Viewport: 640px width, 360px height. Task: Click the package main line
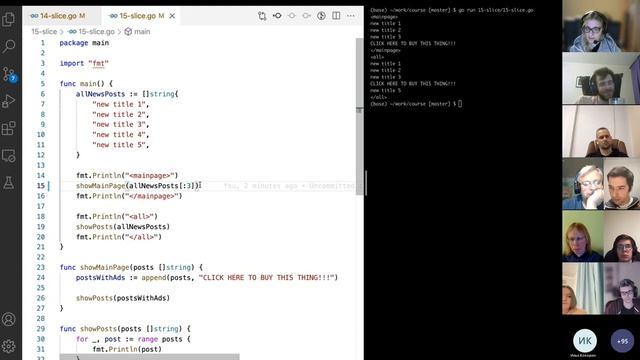84,43
